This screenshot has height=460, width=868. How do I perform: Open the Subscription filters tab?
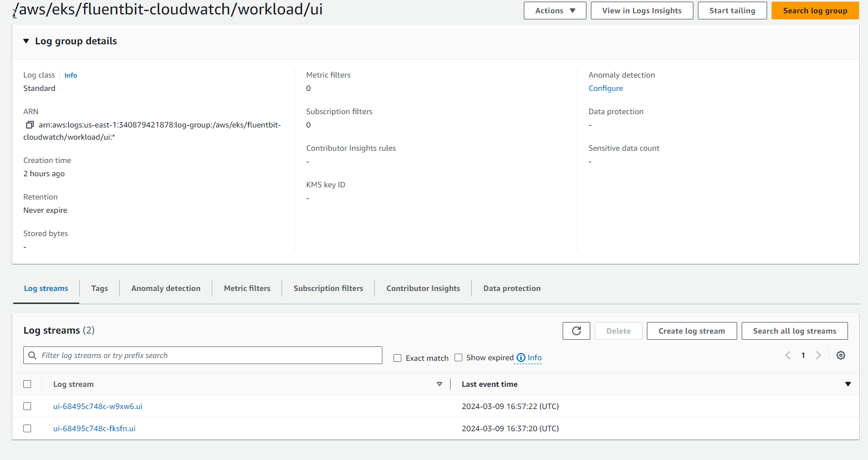[x=328, y=288]
